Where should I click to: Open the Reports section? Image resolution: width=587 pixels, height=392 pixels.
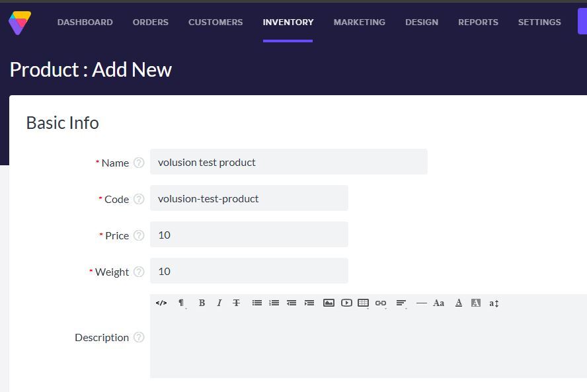(x=478, y=22)
